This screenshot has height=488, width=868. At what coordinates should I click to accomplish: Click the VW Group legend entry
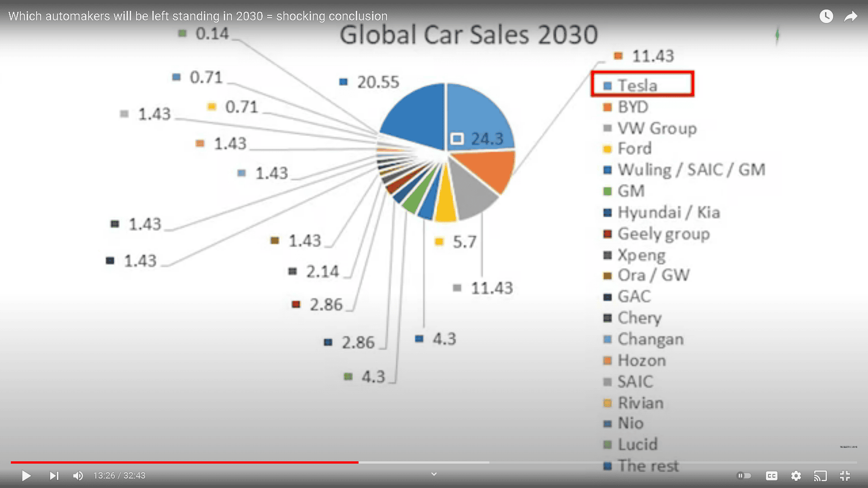(650, 128)
